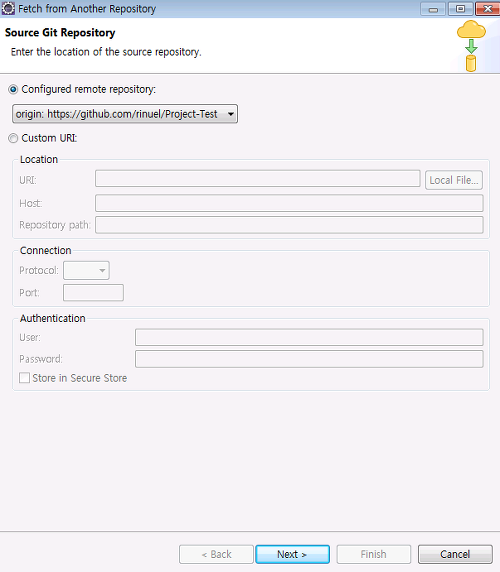Viewport: 500px width, 572px height.
Task: Maximize the Fetch dialog window
Action: point(460,9)
